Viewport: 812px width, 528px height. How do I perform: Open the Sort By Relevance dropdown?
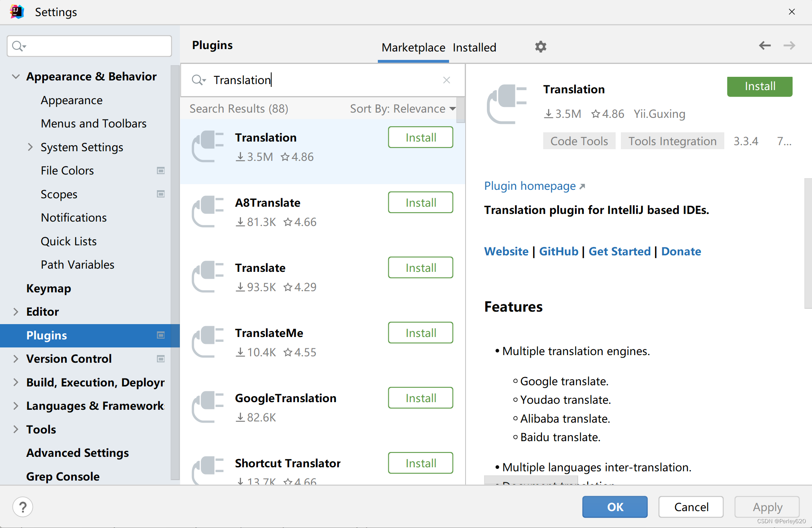point(403,109)
